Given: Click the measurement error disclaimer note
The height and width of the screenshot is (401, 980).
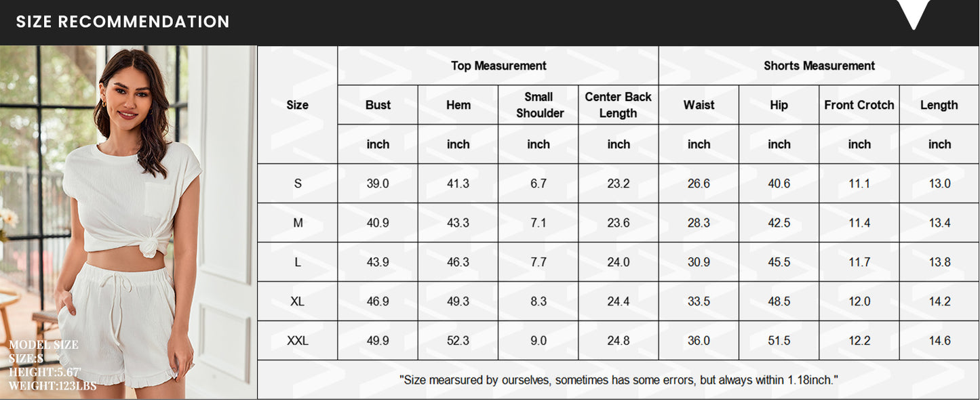Looking at the screenshot, I should [x=618, y=380].
